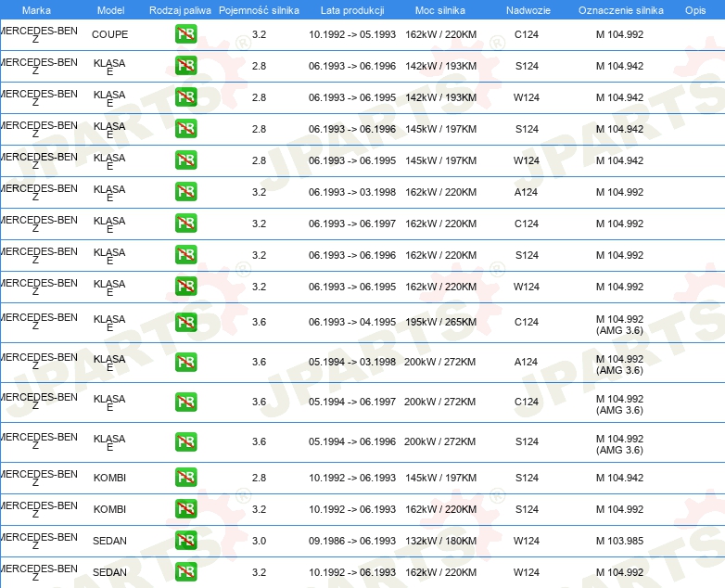The image size is (725, 588).
Task: Click fuel icon in 3.2 S124 KLASA E row
Action: coord(185,254)
